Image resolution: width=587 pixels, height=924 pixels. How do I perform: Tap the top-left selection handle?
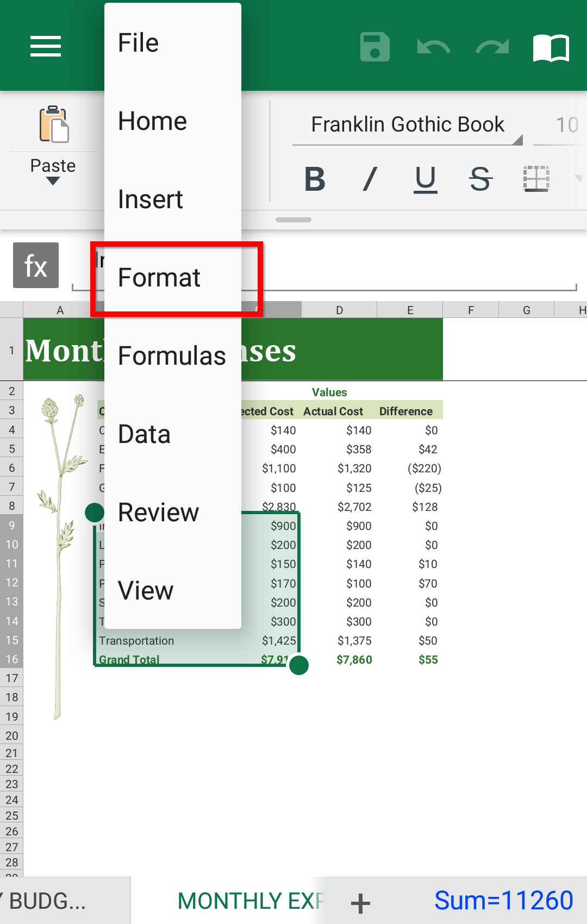(95, 512)
